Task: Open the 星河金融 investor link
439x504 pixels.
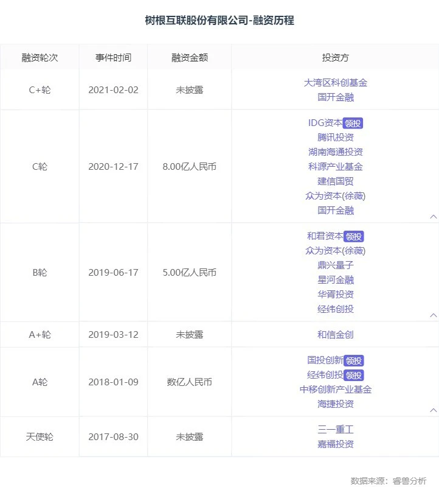Action: [336, 280]
